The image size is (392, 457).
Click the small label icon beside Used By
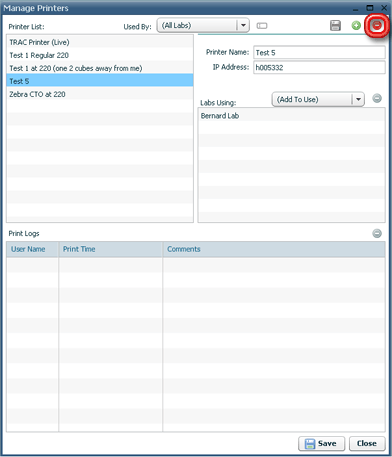[262, 26]
